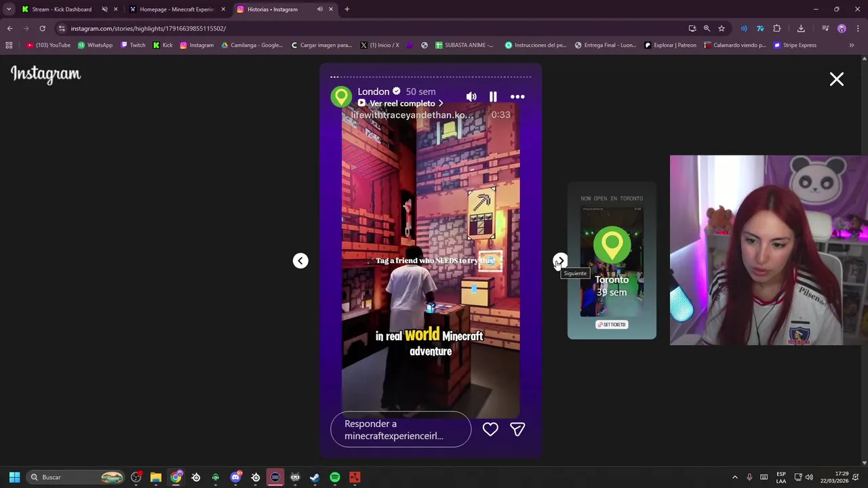Screen dimensions: 868x488
Task: Click the taskbar 'Buscar' search box
Action: [76, 477]
